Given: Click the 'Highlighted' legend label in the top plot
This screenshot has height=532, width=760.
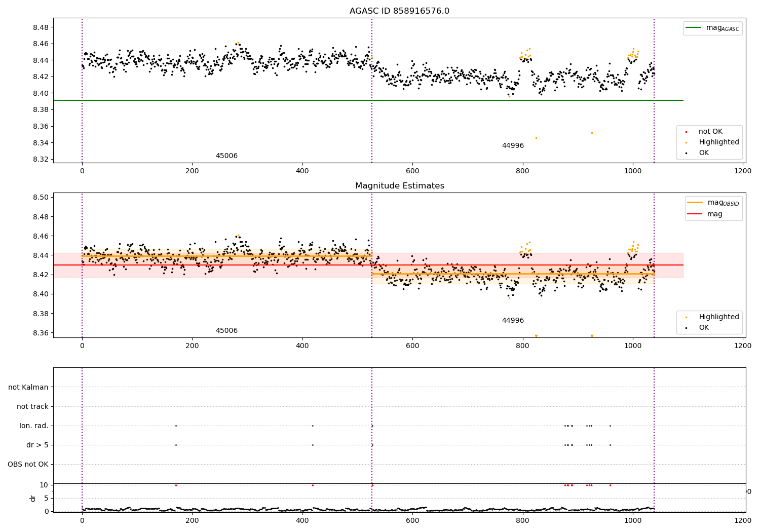Looking at the screenshot, I should (x=718, y=142).
